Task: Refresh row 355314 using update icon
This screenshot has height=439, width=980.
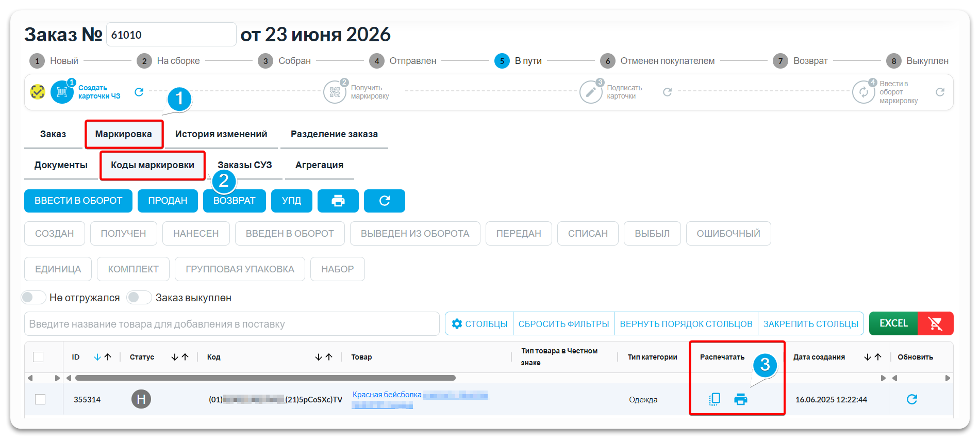Action: pos(912,399)
